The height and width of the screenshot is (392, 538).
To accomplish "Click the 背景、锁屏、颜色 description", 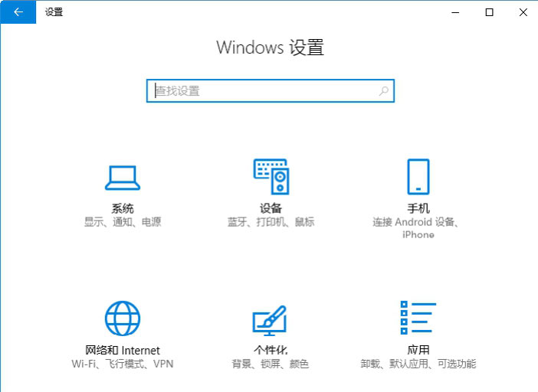I will point(271,364).
